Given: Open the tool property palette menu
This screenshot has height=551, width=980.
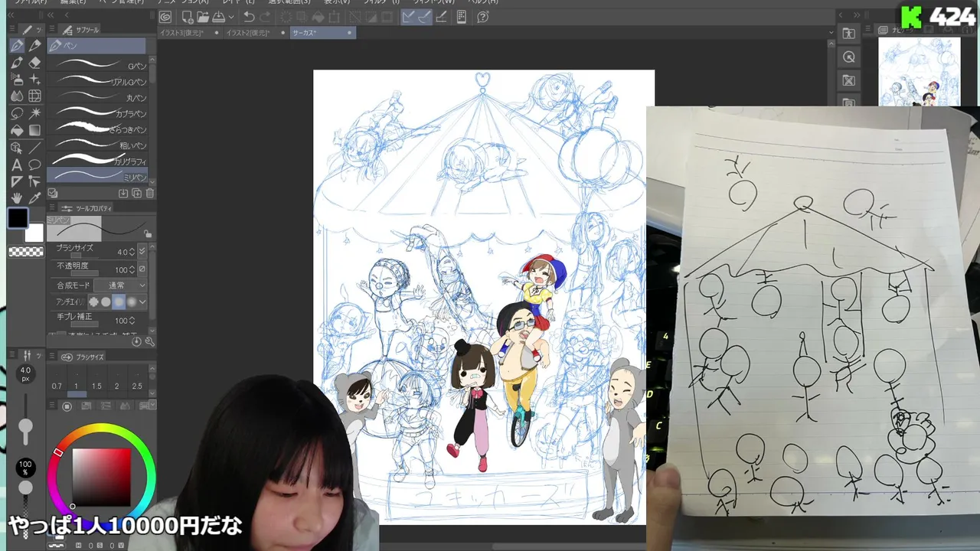Looking at the screenshot, I should tap(52, 208).
